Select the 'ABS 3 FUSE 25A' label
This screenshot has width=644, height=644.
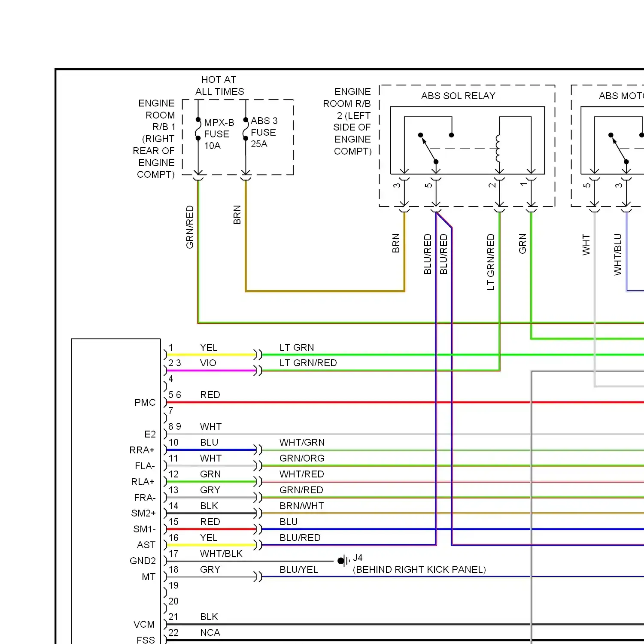click(x=264, y=132)
